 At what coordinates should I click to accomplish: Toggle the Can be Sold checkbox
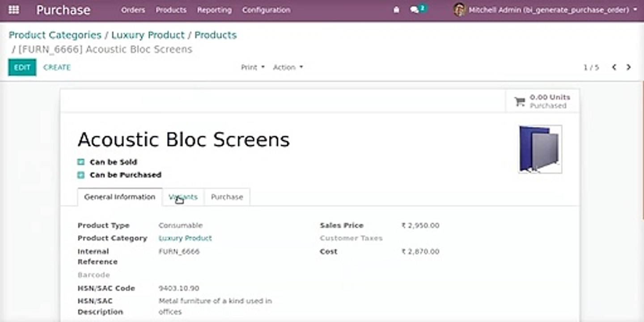tap(81, 162)
